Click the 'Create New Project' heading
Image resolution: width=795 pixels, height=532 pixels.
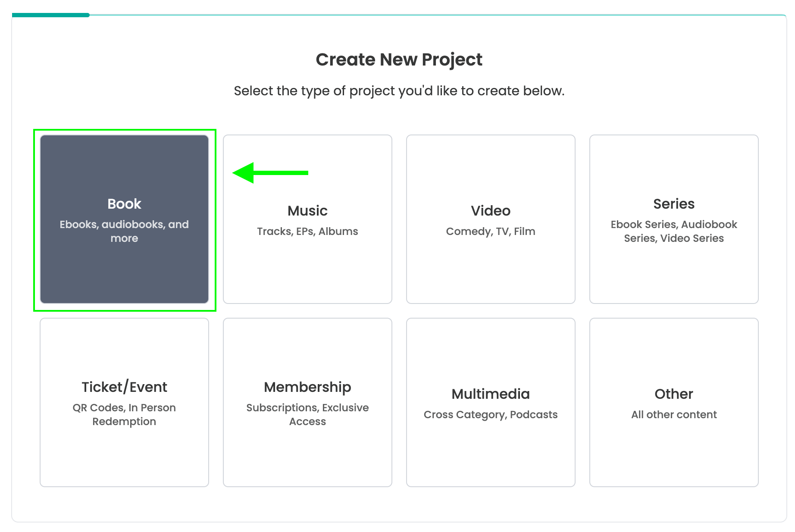coord(399,59)
